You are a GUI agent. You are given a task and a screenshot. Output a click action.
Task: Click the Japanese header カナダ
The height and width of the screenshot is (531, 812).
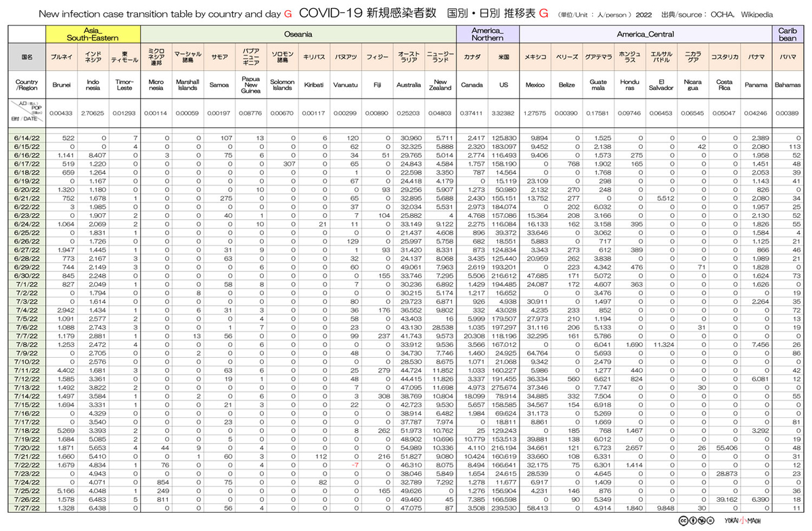(472, 58)
